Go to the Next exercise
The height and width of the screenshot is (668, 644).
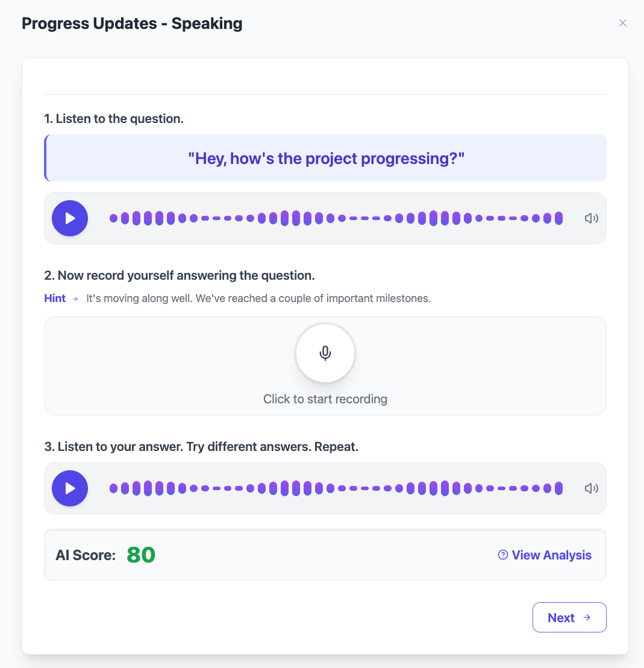(x=561, y=617)
